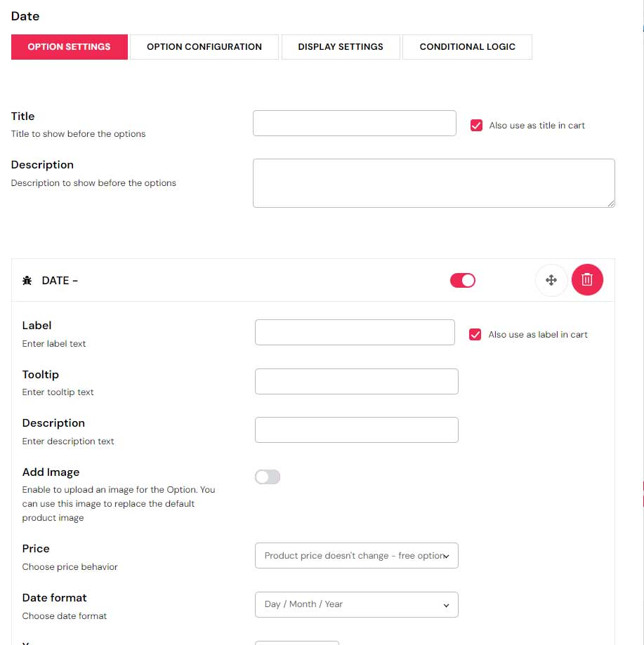
Task: Click the option Description input field
Action: pyautogui.click(x=356, y=430)
